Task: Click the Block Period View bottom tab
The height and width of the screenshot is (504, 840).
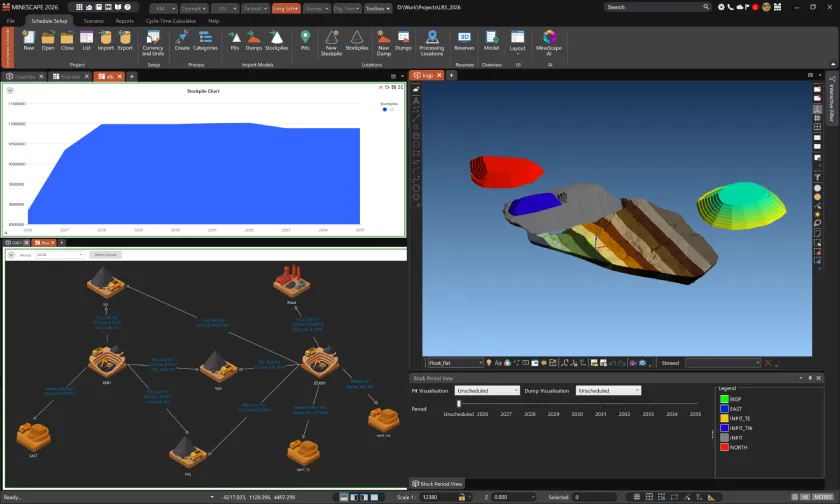Action: tap(437, 484)
